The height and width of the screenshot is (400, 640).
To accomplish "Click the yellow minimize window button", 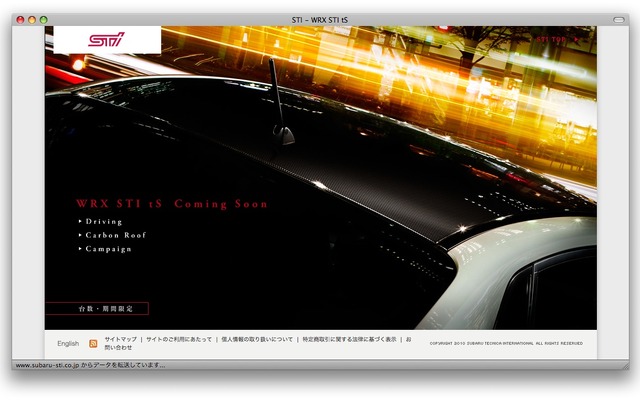I will (x=32, y=20).
